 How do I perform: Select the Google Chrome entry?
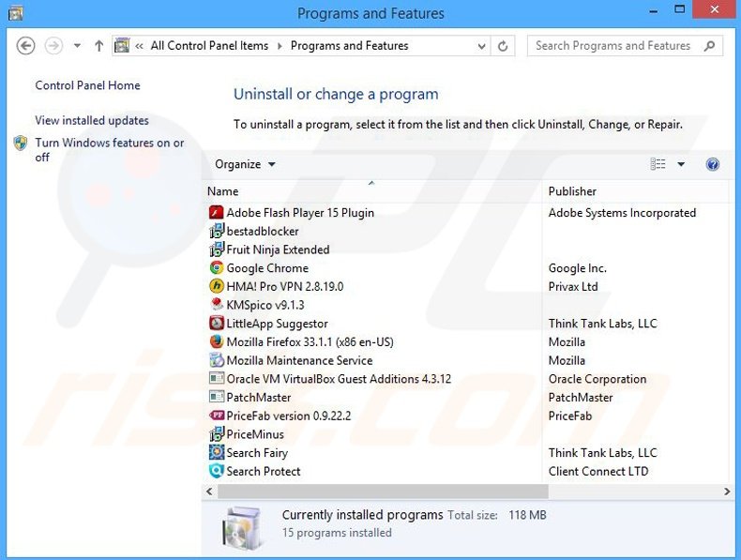click(x=267, y=268)
